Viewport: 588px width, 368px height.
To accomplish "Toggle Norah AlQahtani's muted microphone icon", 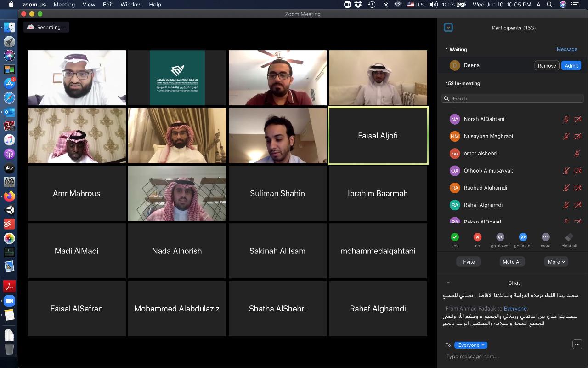I will pos(566,119).
